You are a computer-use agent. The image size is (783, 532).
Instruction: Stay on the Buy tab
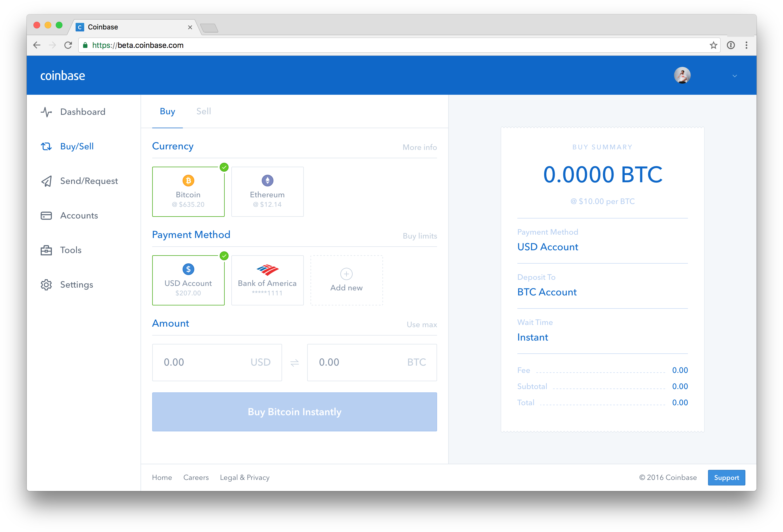point(168,111)
